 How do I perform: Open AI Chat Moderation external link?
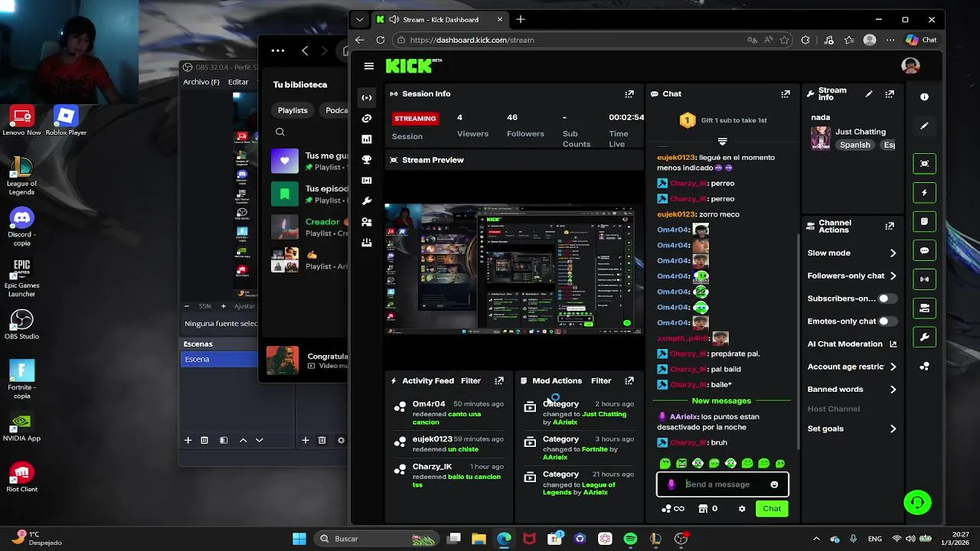tap(893, 344)
